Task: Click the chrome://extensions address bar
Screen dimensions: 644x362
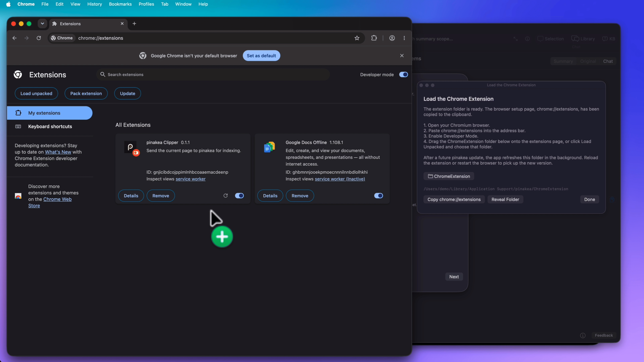Action: tap(206, 38)
